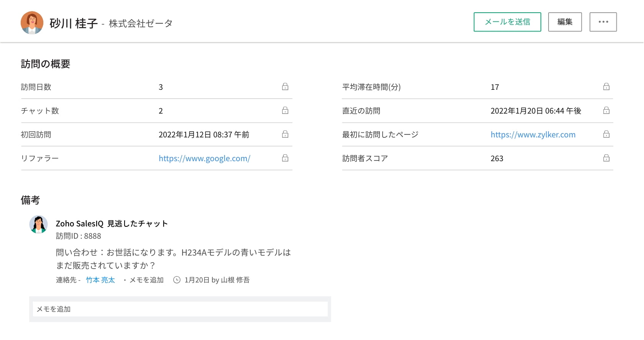Click the lock icon in リファラー row
This screenshot has width=644, height=340.
pyautogui.click(x=285, y=158)
